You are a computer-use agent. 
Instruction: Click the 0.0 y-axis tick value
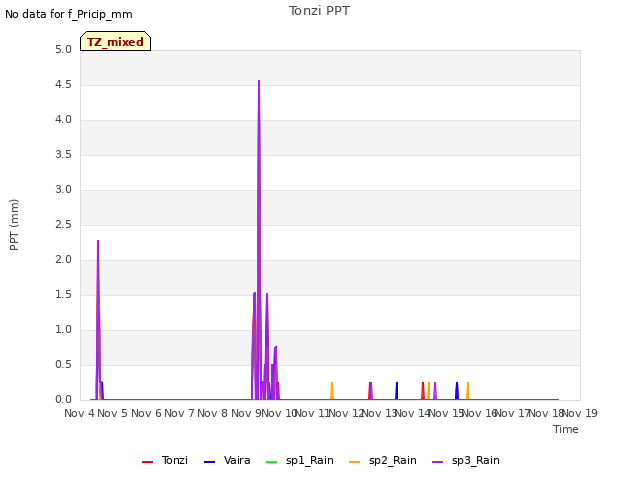tap(63, 399)
